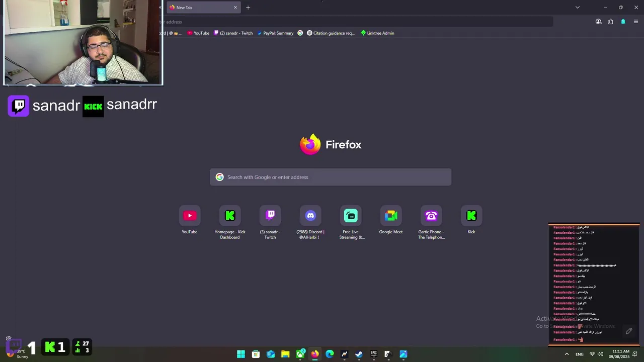Open Gartic Phone shortcut tile

[431, 222]
